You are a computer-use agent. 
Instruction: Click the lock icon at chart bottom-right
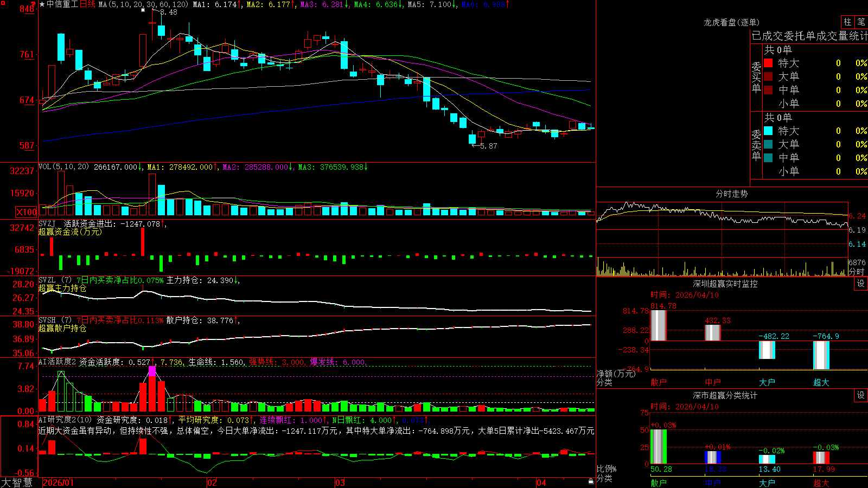(x=591, y=481)
